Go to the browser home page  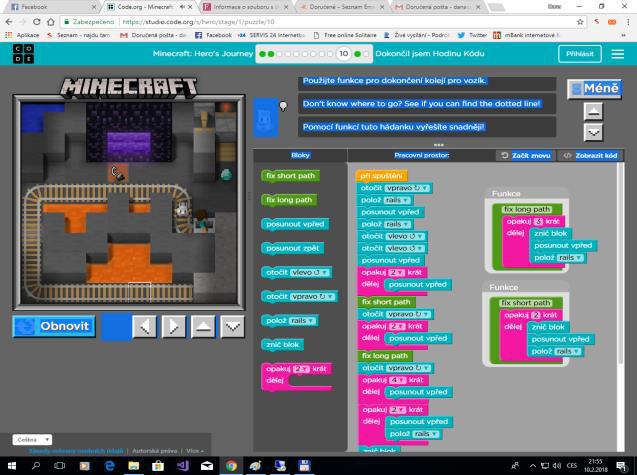pos(51,22)
